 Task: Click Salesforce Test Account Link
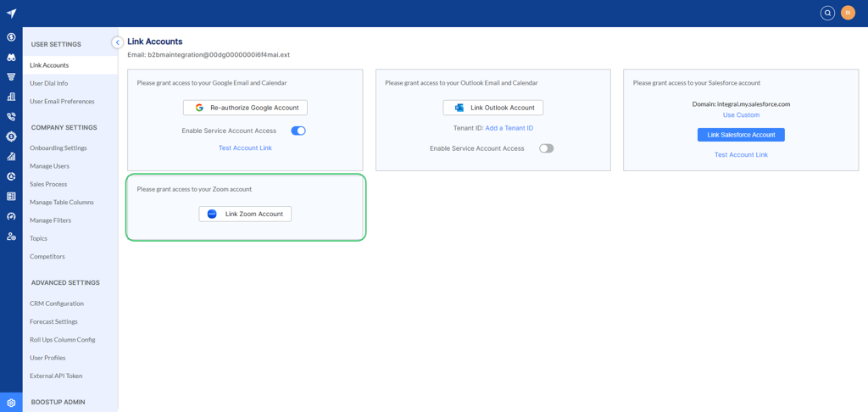click(x=741, y=154)
